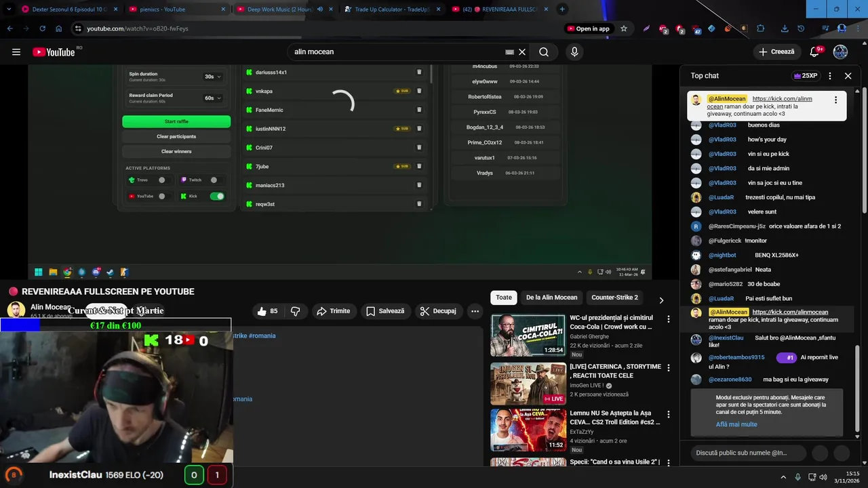Click Decupaj clip button
Viewport: 868px width, 488px height.
click(438, 311)
